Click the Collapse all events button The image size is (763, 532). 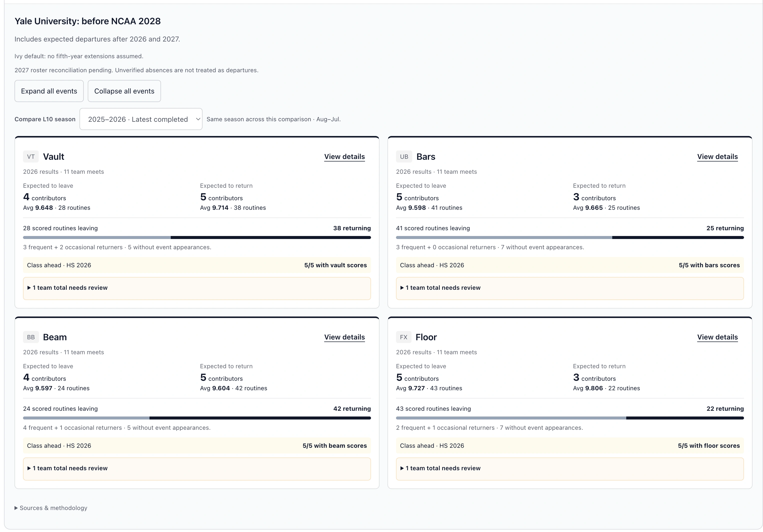[x=124, y=91]
